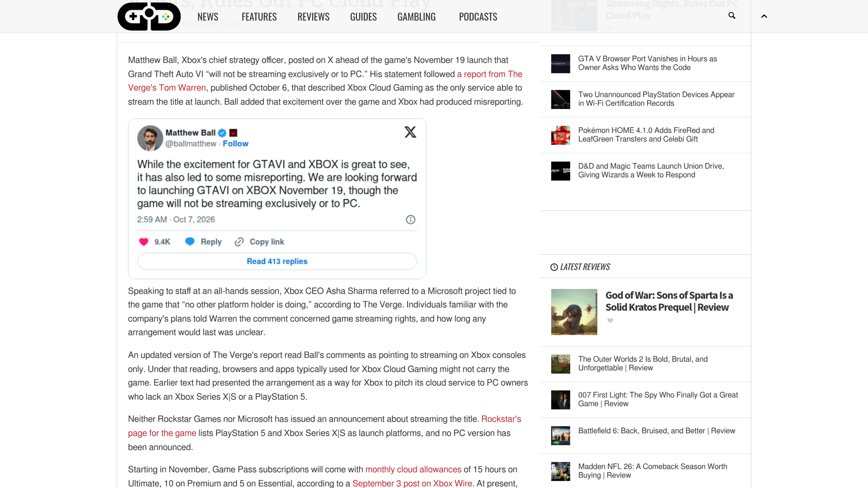Open monthly cloud allowances link
868x488 pixels.
coord(413,469)
